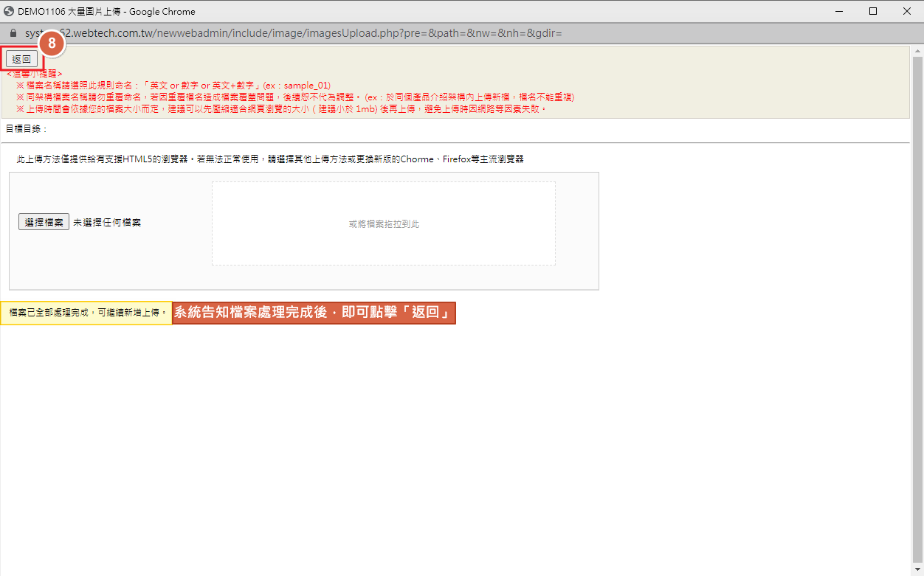Click the orange step 8 badge

pos(51,44)
